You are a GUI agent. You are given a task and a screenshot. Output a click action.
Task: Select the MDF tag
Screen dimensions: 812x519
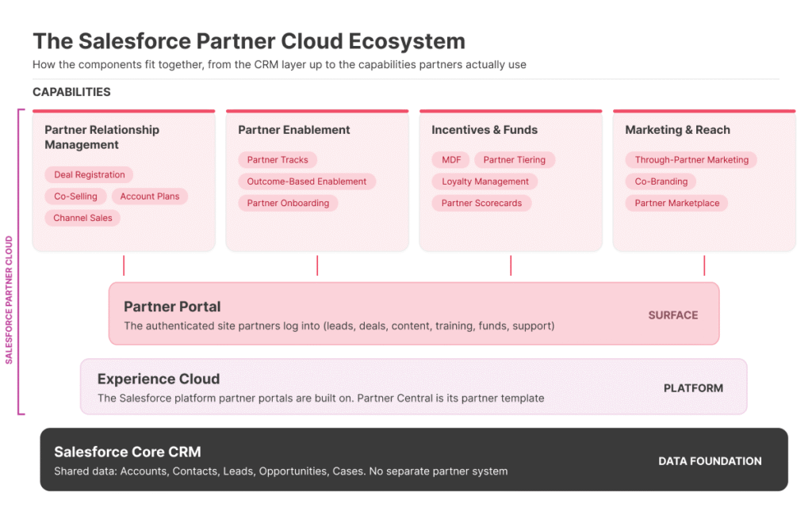tap(451, 160)
